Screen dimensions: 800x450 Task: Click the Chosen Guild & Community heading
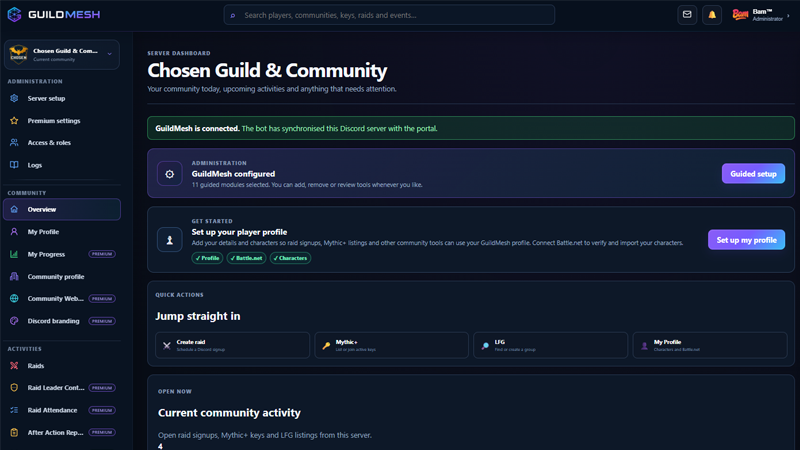[267, 70]
